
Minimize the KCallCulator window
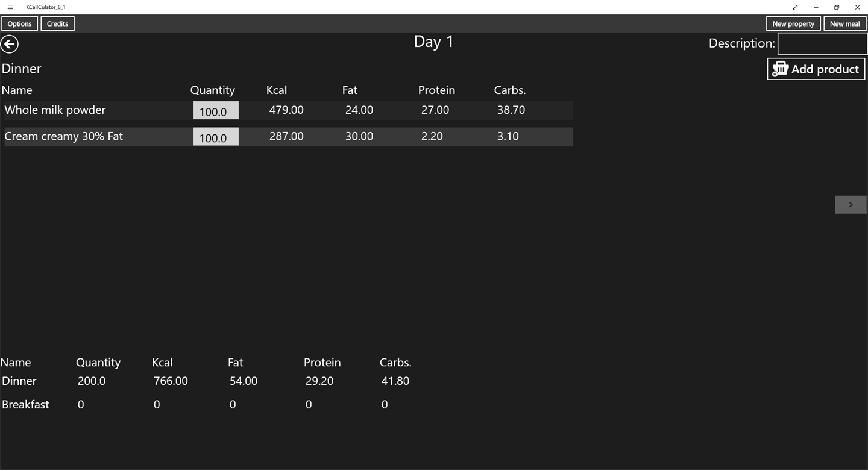click(x=816, y=7)
